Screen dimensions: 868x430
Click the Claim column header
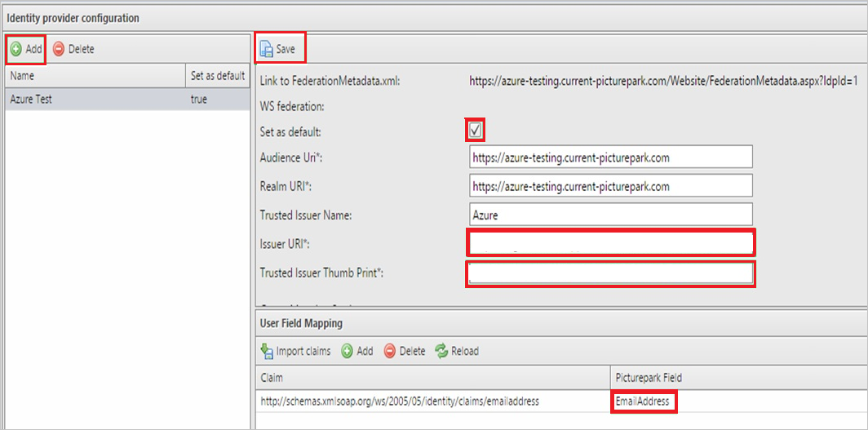433,378
